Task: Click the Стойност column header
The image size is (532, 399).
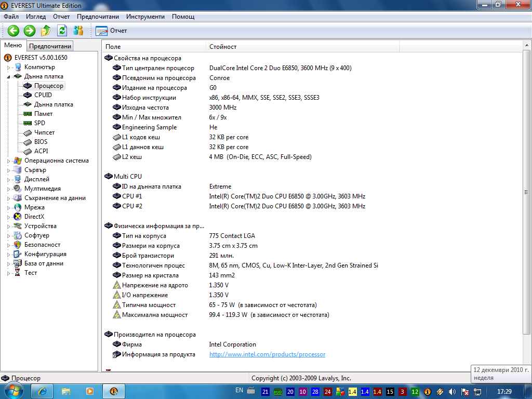Action: click(302, 46)
